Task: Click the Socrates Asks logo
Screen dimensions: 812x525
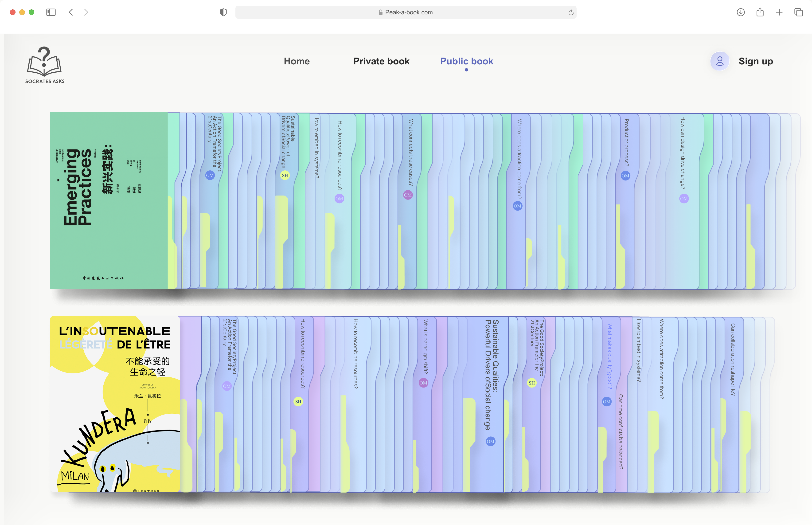Action: pos(45,65)
